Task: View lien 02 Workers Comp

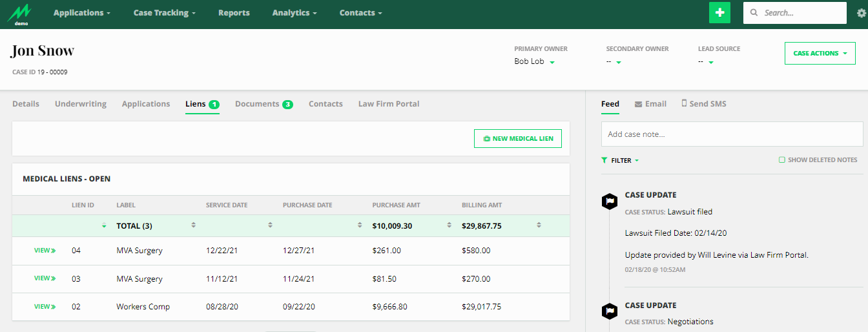Action: pos(45,307)
